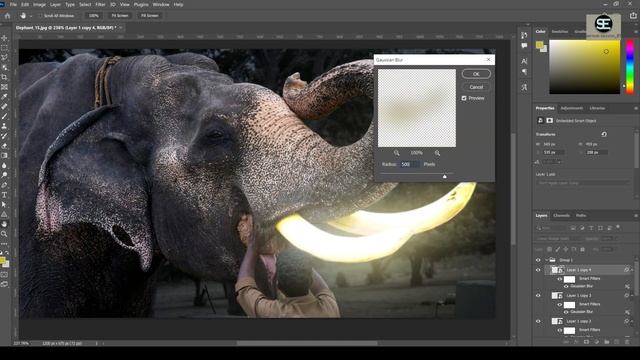Open Color panel menu

[636, 31]
